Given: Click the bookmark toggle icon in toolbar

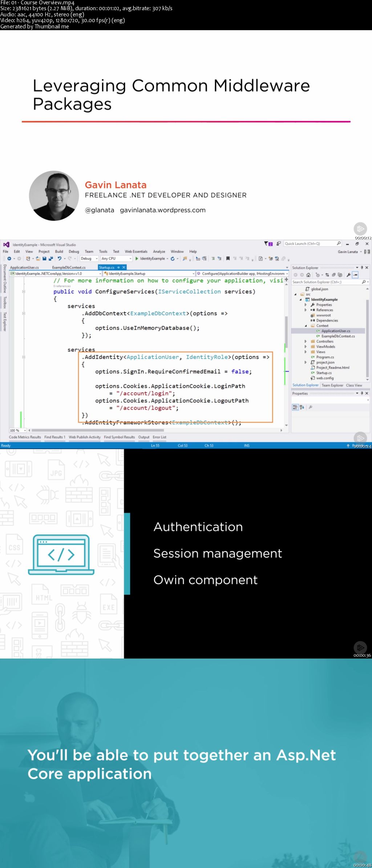Looking at the screenshot, I should [x=228, y=259].
